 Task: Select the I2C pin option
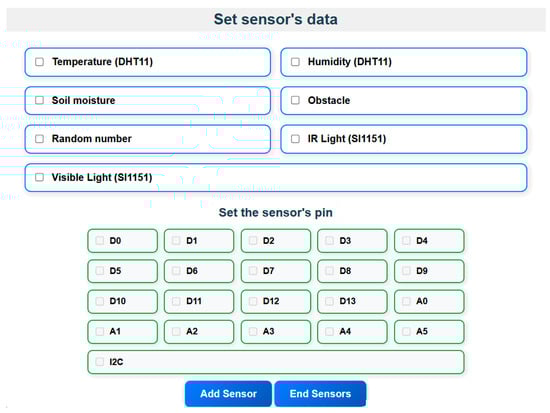pyautogui.click(x=100, y=361)
